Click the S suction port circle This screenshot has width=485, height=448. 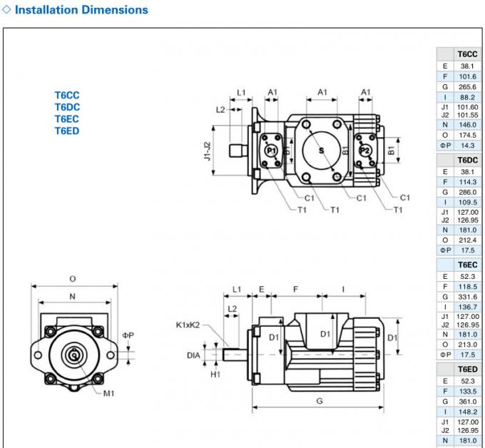[x=322, y=151]
